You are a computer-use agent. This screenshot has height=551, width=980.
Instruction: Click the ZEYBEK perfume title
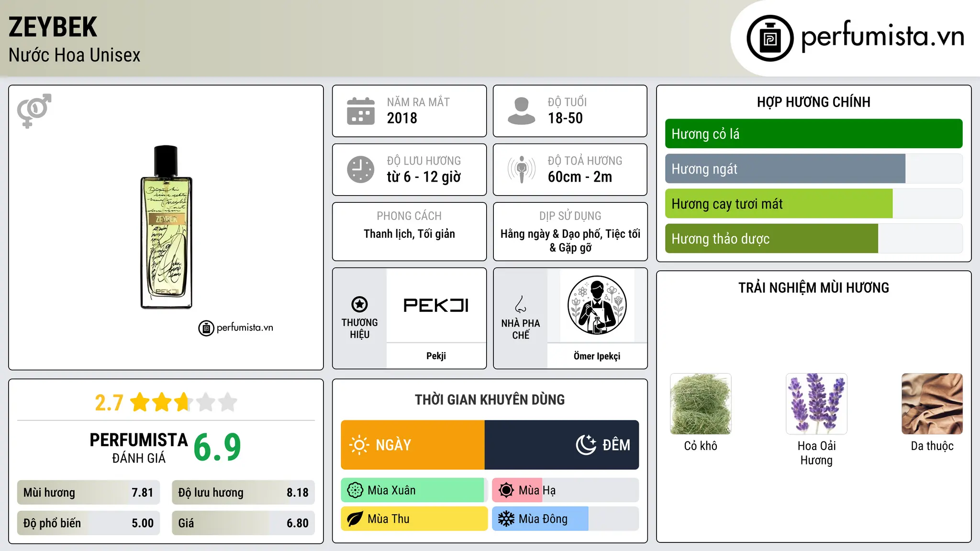click(x=53, y=27)
